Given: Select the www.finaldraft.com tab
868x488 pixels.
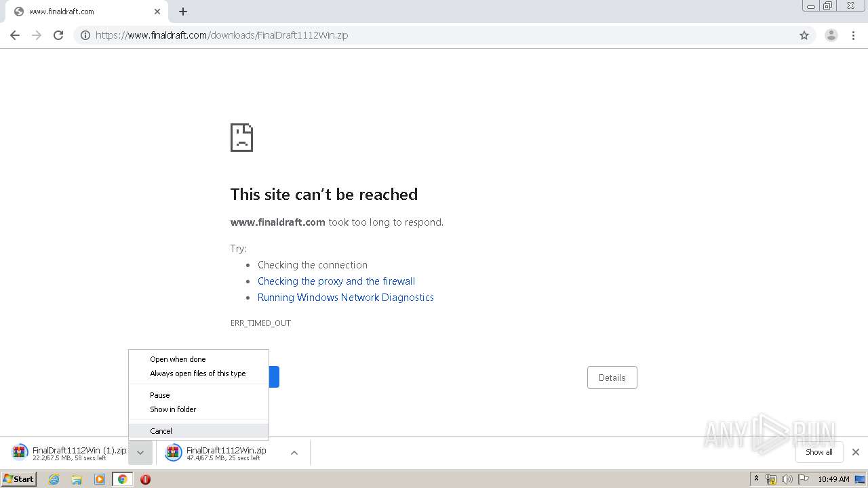Looking at the screenshot, I should tap(85, 12).
